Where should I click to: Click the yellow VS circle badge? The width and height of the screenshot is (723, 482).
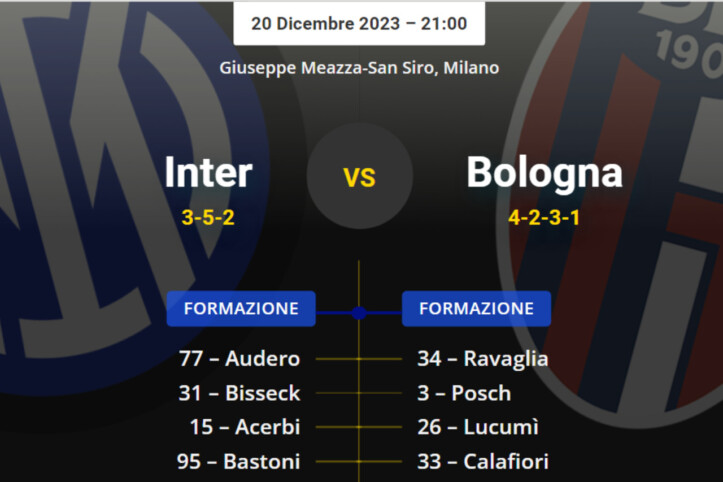click(x=359, y=177)
